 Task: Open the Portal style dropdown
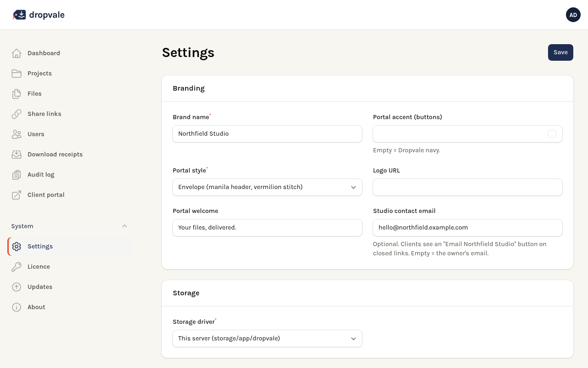click(267, 187)
